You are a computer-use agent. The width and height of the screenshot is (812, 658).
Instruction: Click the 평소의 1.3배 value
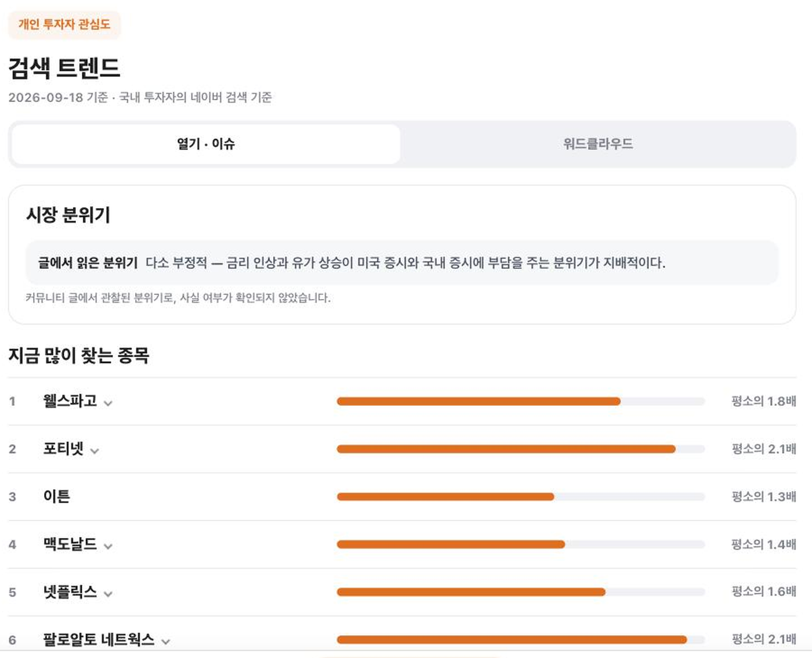coord(764,497)
